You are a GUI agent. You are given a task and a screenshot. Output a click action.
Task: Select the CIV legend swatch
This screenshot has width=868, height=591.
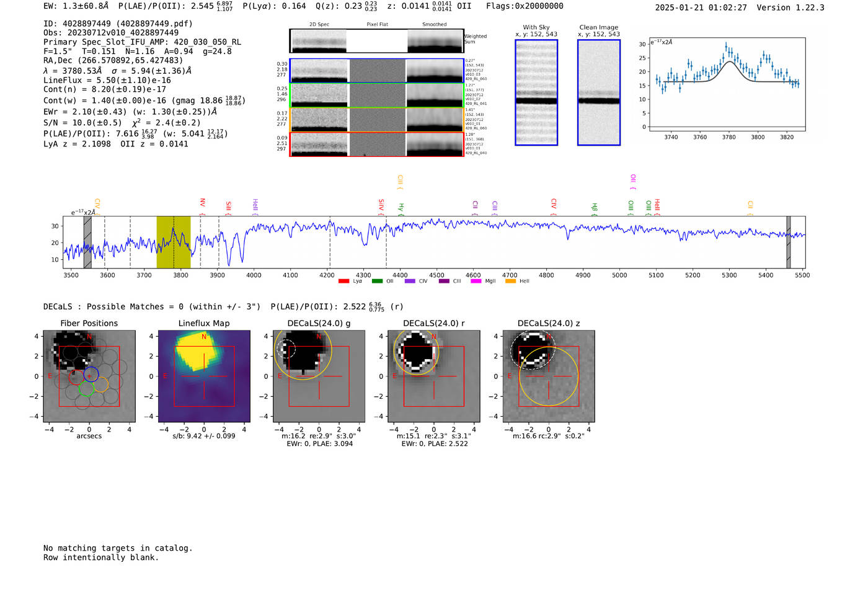[410, 281]
